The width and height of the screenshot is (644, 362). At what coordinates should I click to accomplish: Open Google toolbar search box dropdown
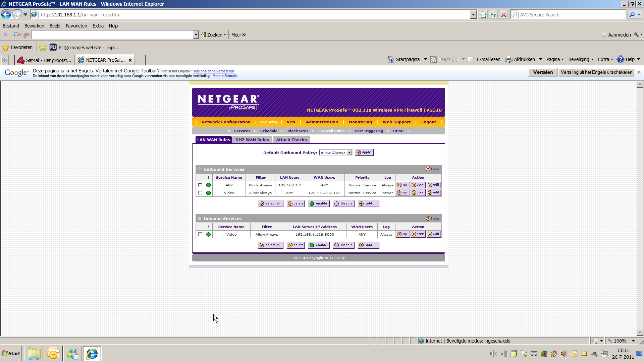point(196,35)
